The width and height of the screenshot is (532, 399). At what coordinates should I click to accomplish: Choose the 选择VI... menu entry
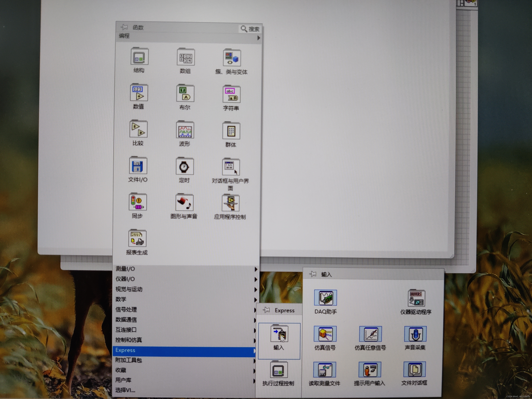tap(125, 390)
